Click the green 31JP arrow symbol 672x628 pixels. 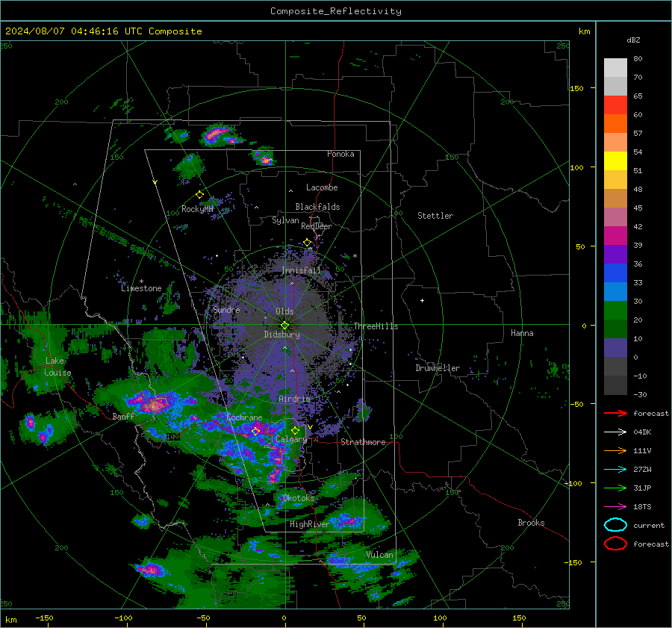click(x=615, y=488)
